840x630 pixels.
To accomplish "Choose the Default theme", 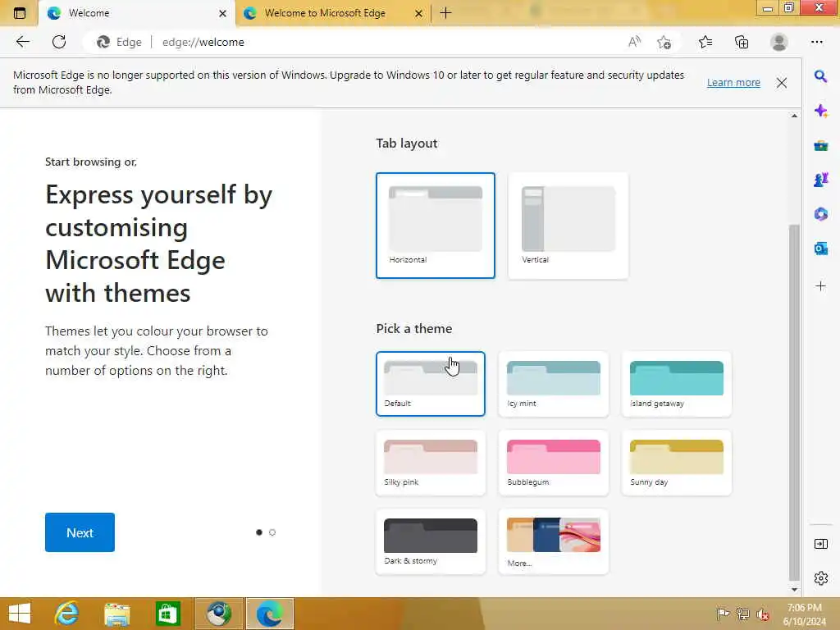I will [x=431, y=384].
